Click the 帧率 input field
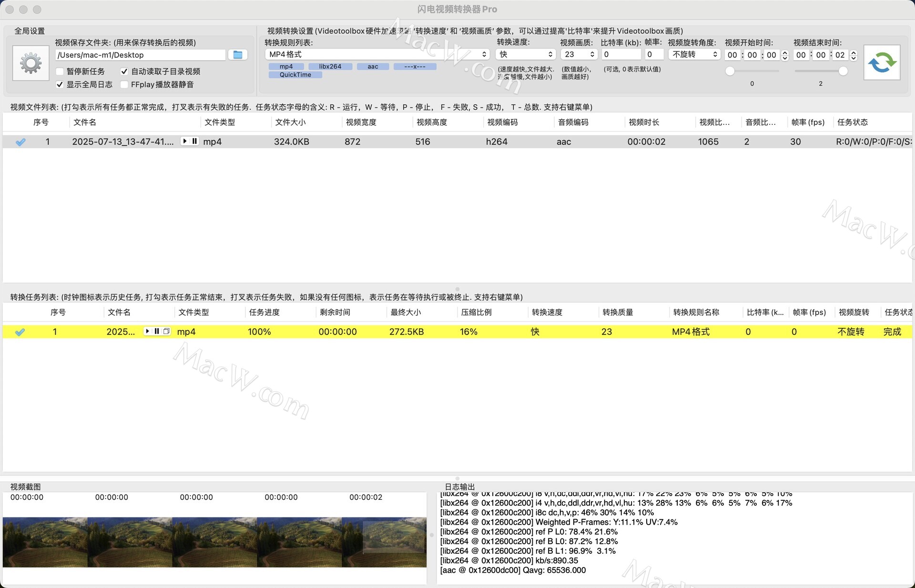This screenshot has height=588, width=915. [x=654, y=54]
